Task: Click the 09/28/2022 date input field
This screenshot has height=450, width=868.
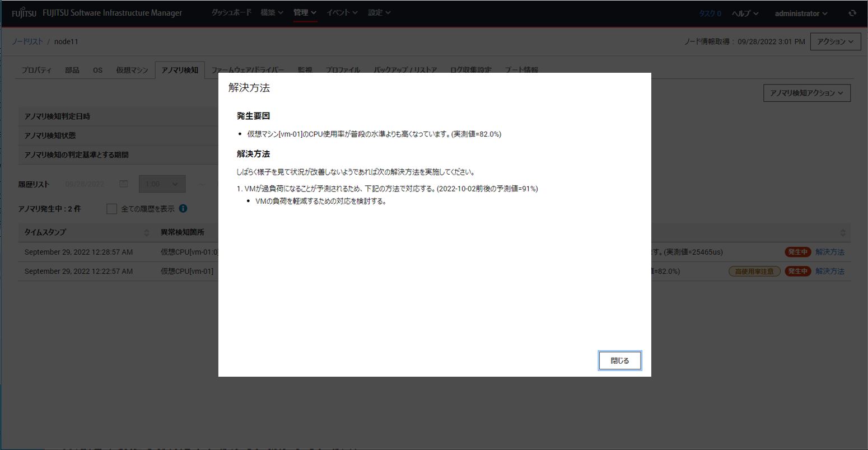Action: tap(85, 184)
